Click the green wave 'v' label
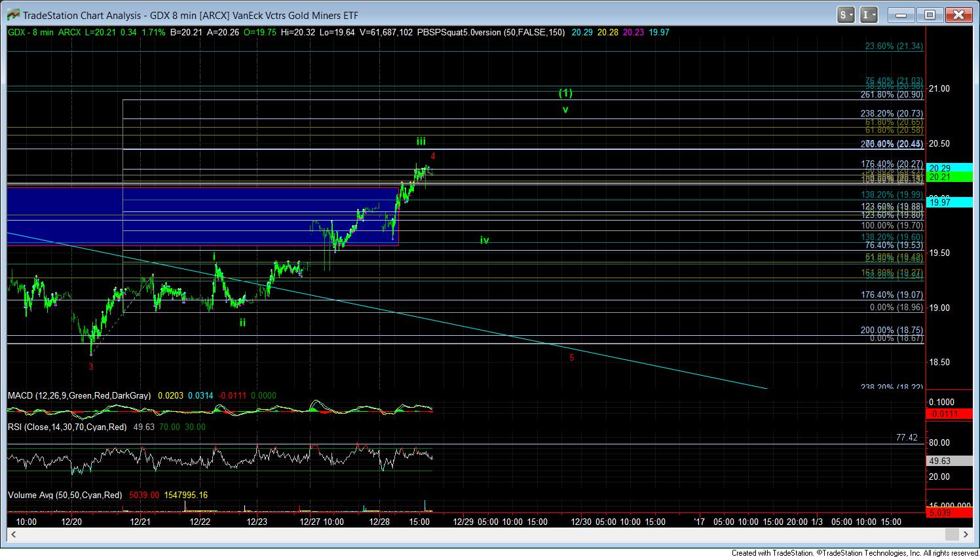 coord(565,109)
